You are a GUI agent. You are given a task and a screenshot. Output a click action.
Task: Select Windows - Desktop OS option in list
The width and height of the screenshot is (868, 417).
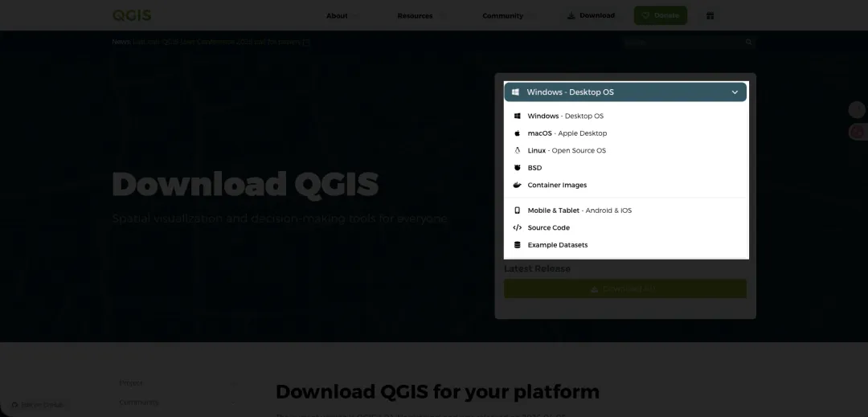pyautogui.click(x=626, y=117)
